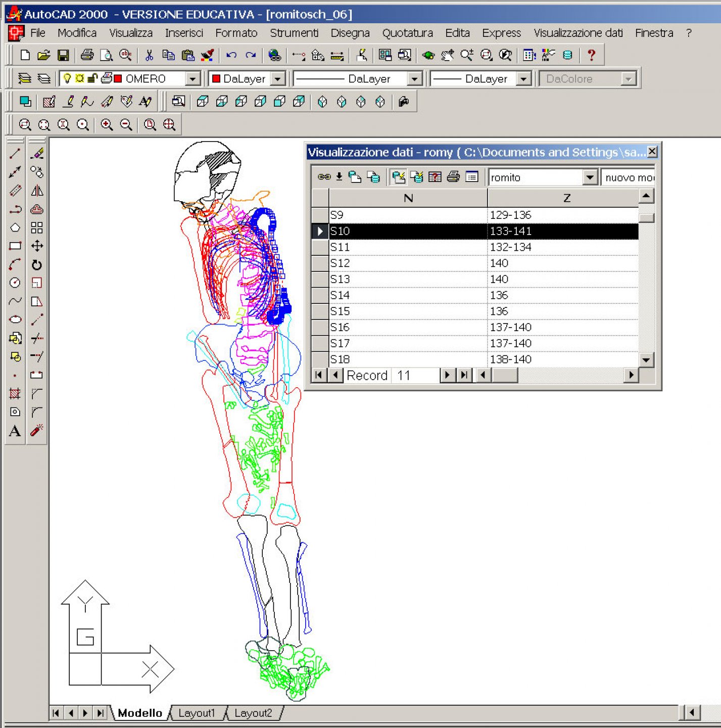Toggle OMERO layer lock padlock icon
This screenshot has width=721, height=728.
click(92, 78)
